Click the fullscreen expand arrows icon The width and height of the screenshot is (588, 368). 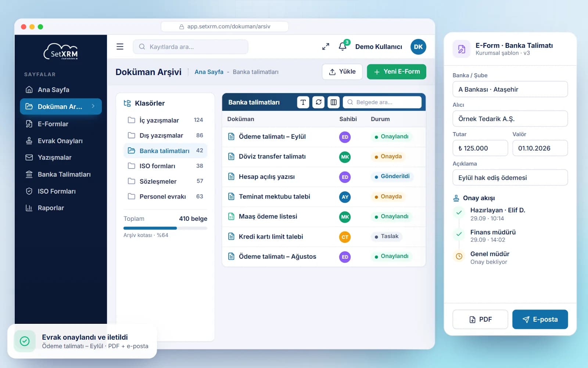point(326,47)
